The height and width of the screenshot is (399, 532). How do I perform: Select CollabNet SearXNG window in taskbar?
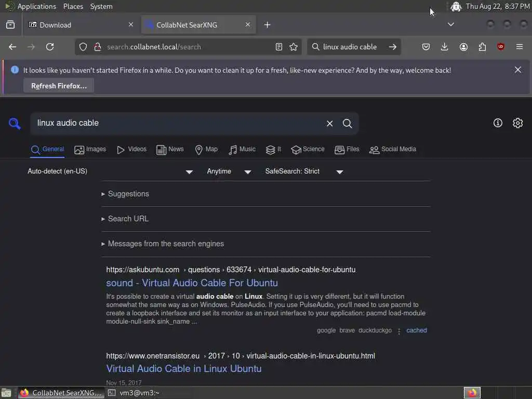61,393
